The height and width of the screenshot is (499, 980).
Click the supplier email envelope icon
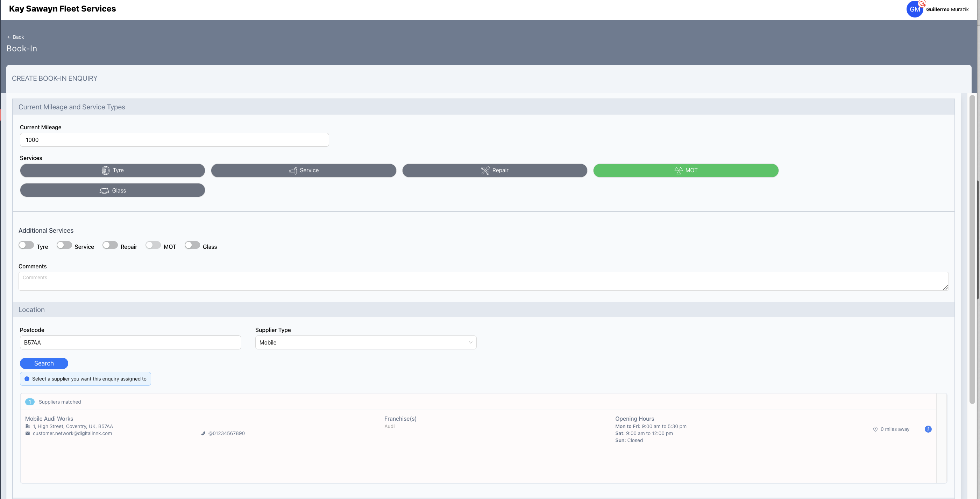(x=27, y=433)
